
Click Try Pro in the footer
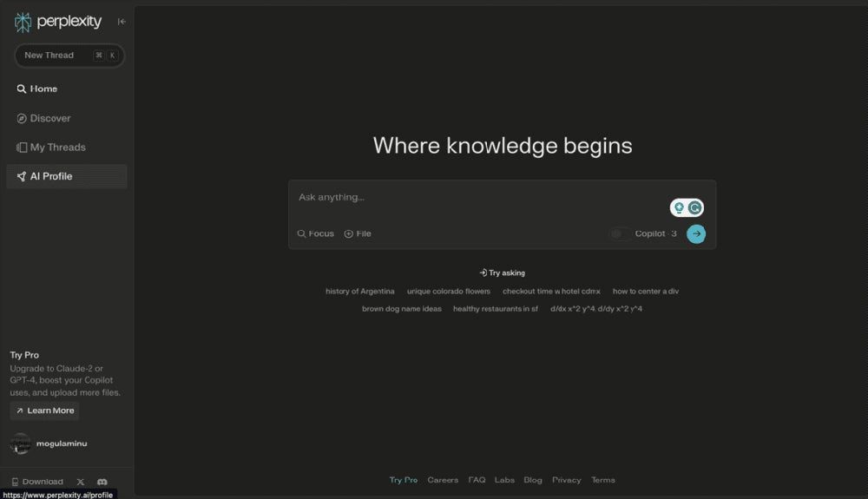tap(404, 480)
